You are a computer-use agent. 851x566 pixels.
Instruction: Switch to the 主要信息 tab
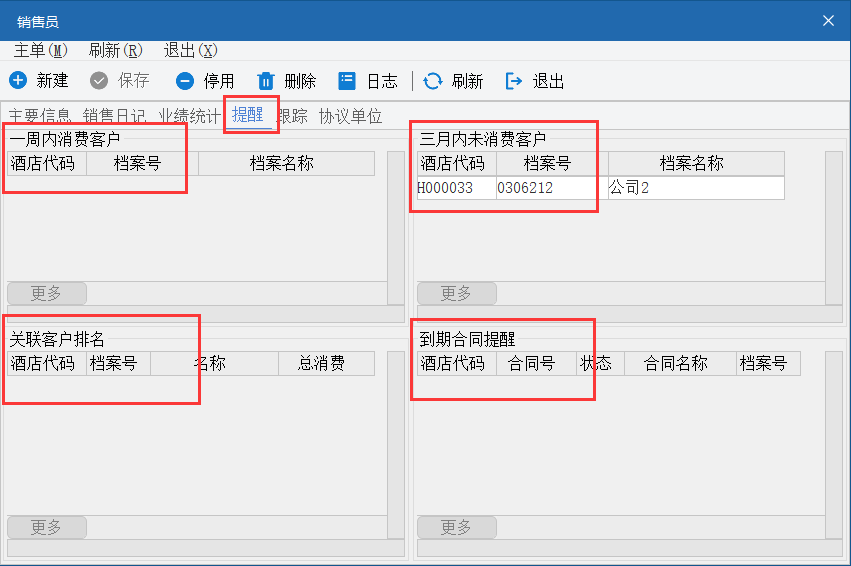(40, 116)
